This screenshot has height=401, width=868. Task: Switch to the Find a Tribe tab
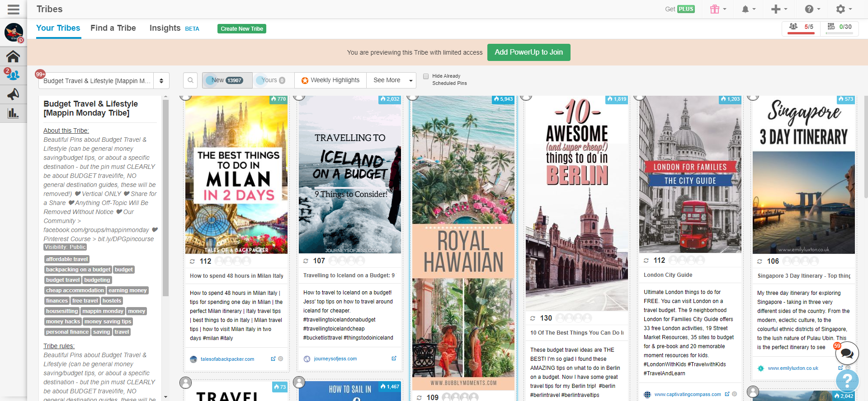(x=113, y=28)
